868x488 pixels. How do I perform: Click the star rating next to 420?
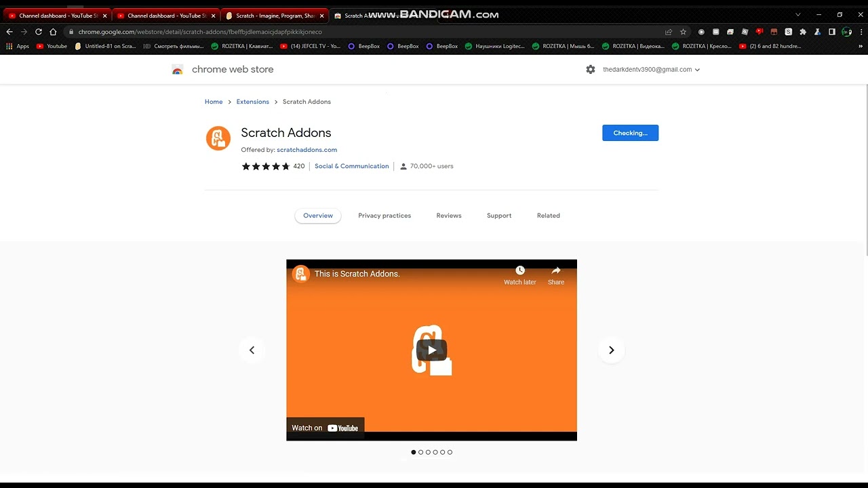click(266, 166)
